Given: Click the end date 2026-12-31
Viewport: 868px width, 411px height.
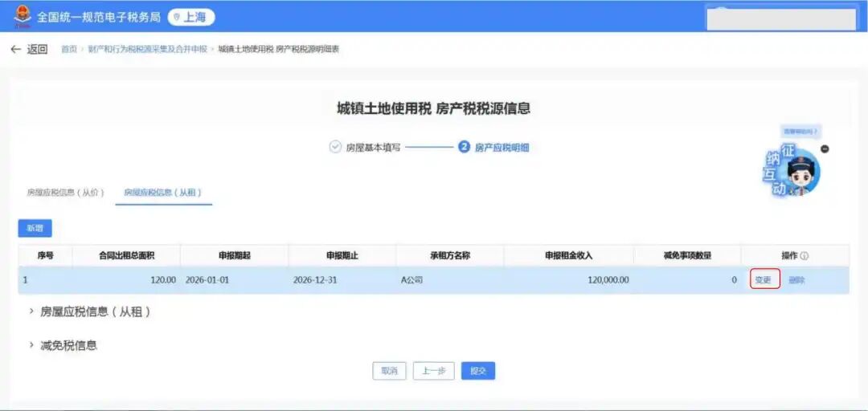Looking at the screenshot, I should coord(314,280).
